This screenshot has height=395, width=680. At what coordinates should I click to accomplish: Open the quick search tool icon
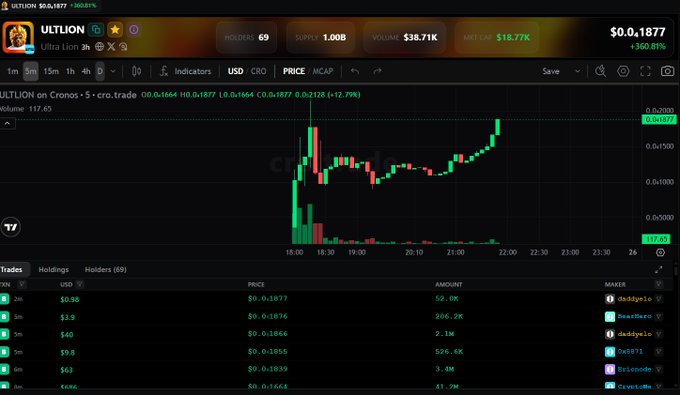coord(601,71)
